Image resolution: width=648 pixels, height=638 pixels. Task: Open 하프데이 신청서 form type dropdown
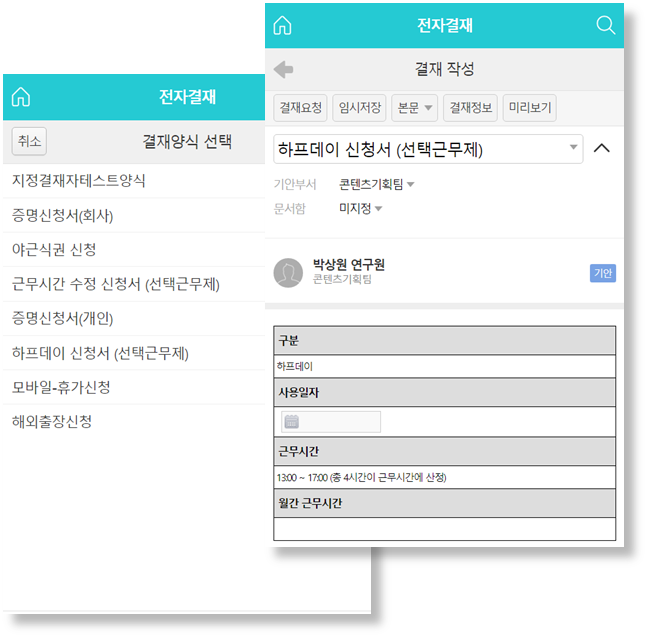[428, 149]
